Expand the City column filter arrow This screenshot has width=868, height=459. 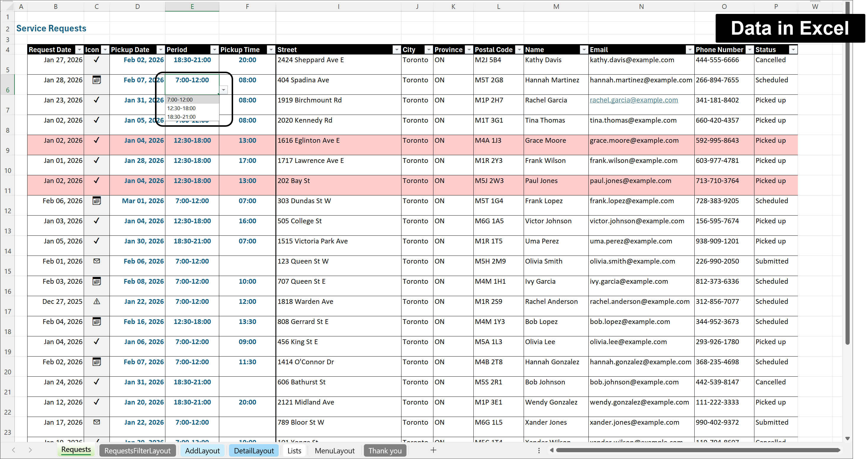(428, 50)
